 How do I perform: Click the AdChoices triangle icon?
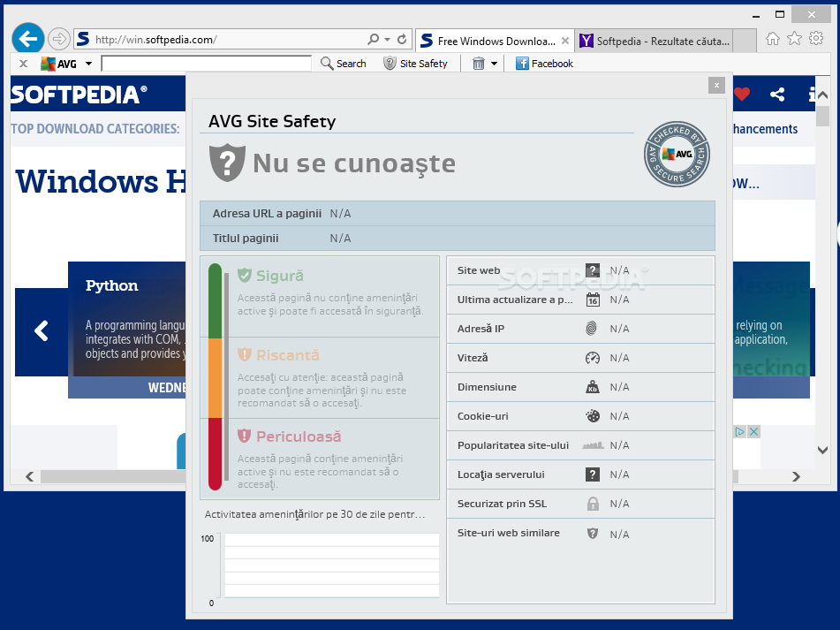click(x=740, y=432)
